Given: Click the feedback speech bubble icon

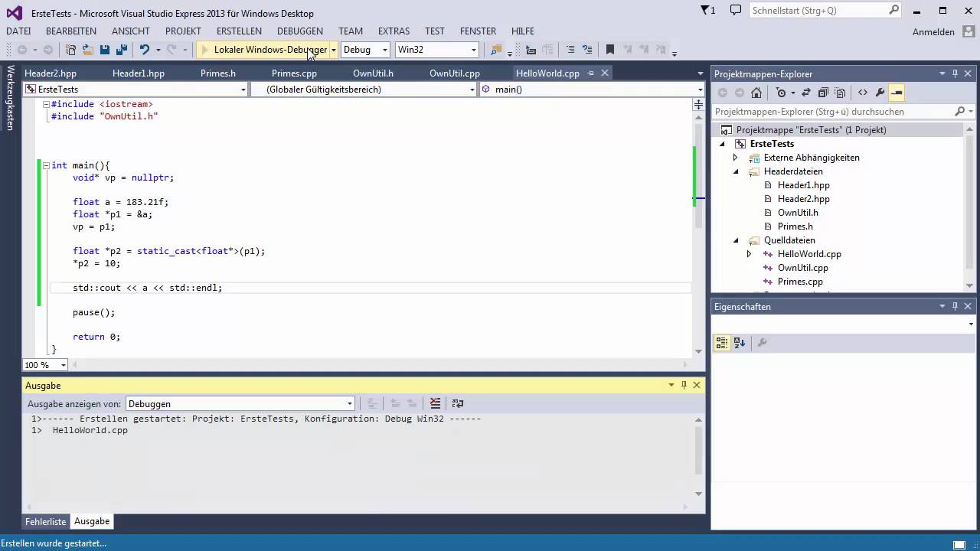Looking at the screenshot, I should coord(736,10).
